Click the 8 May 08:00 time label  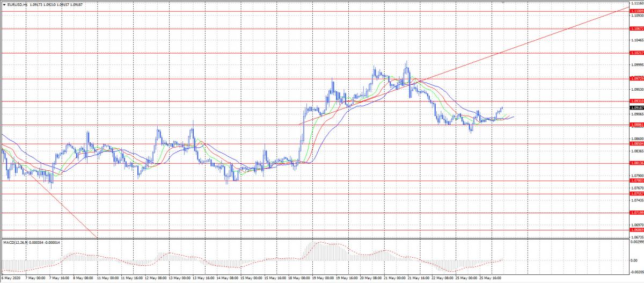82,279
